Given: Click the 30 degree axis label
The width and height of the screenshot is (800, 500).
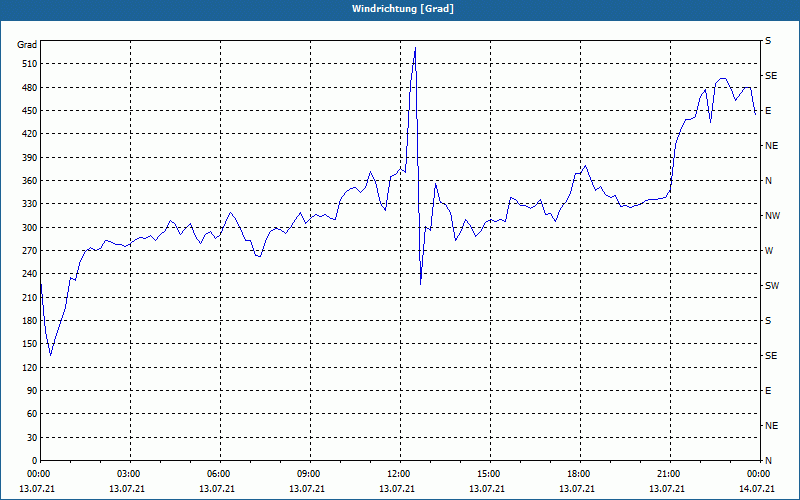Looking at the screenshot, I should [32, 437].
